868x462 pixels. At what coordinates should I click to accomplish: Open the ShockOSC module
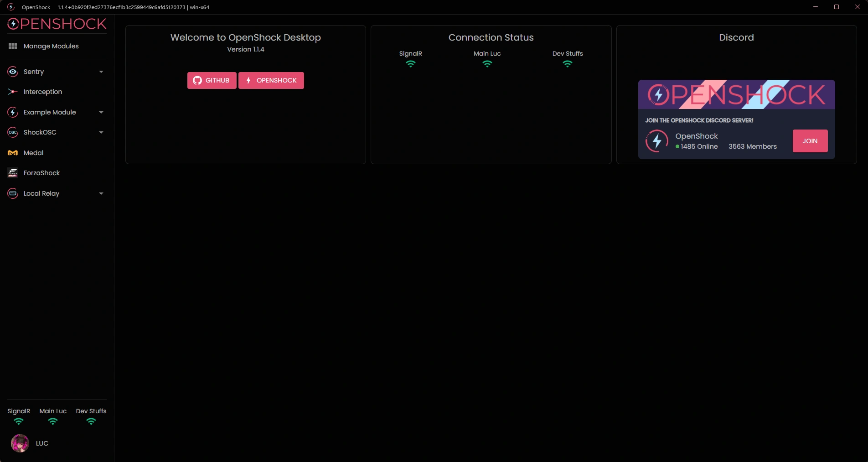(x=57, y=132)
